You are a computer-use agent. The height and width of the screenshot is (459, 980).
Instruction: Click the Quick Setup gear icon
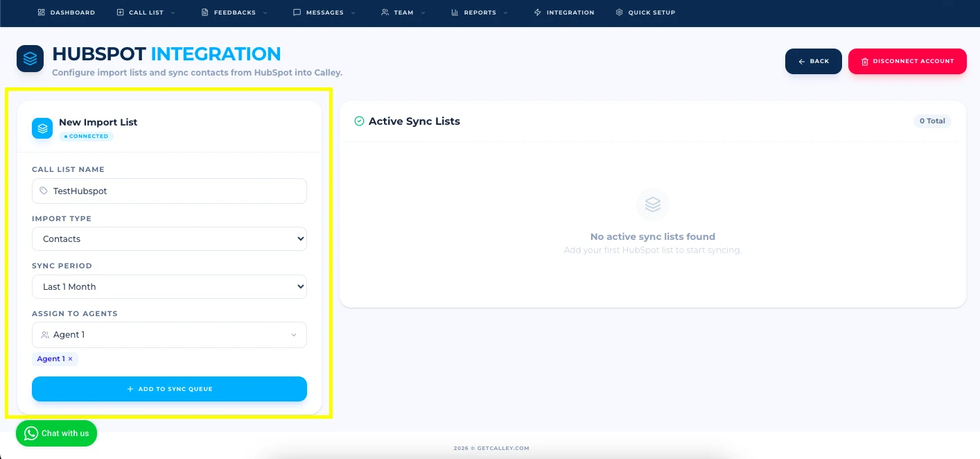click(x=620, y=12)
